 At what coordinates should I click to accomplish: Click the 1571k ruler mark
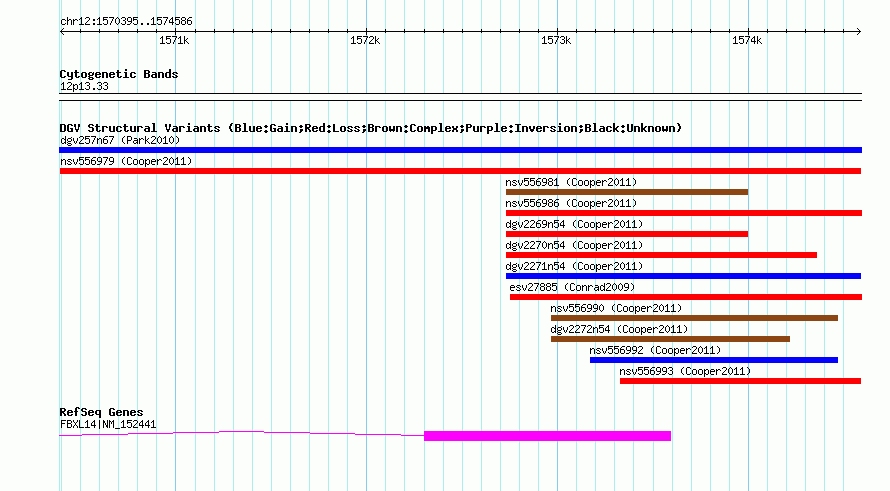point(174,40)
